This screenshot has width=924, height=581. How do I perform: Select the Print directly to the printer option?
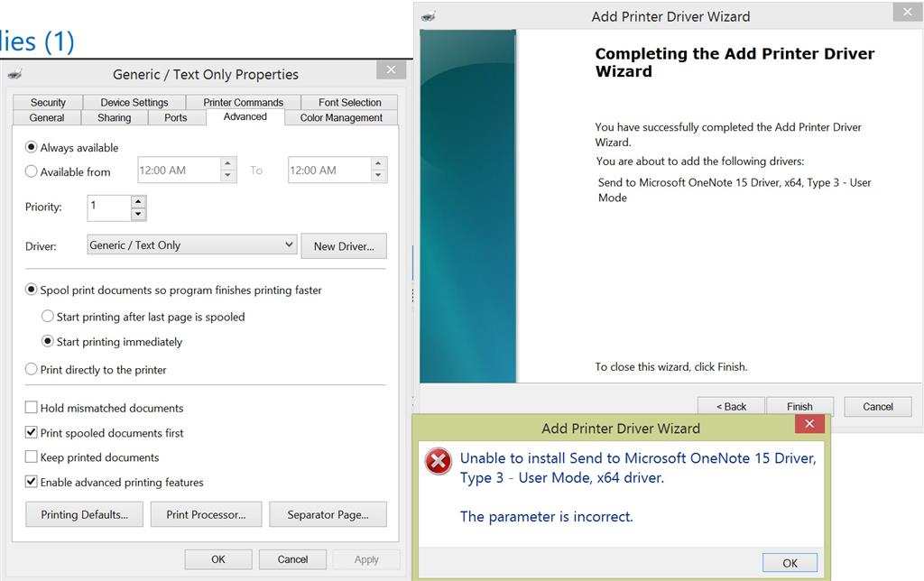pos(32,369)
